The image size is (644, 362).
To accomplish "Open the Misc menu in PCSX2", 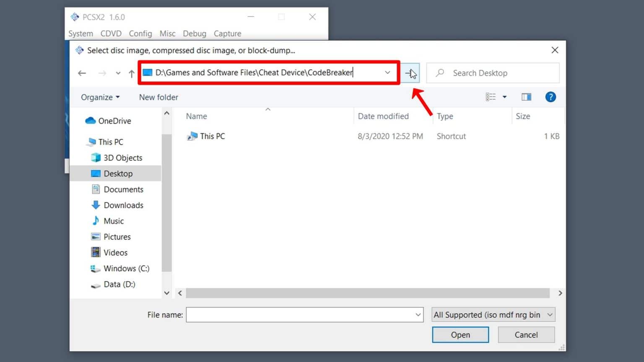I will (x=167, y=34).
